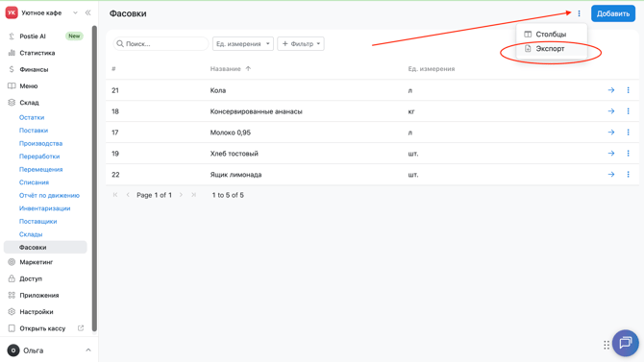Screen dimensions: 644x362
Task: Open the Склады link
Action: tap(31, 234)
